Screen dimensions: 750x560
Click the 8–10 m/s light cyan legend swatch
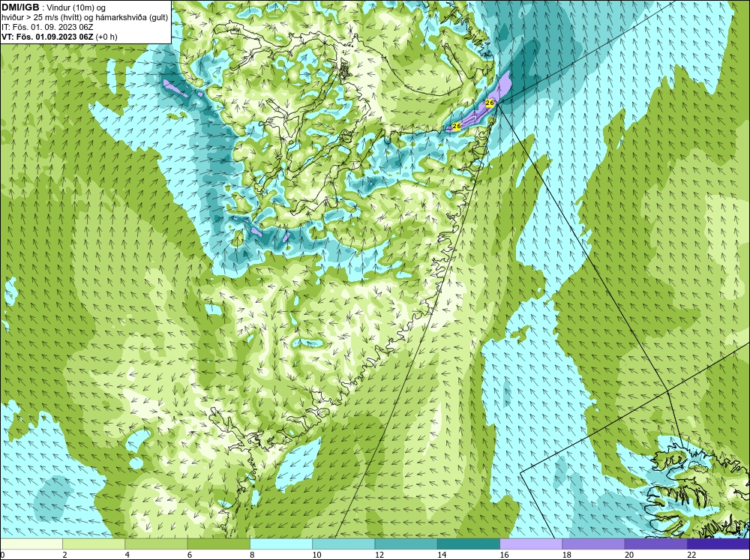tap(281, 544)
